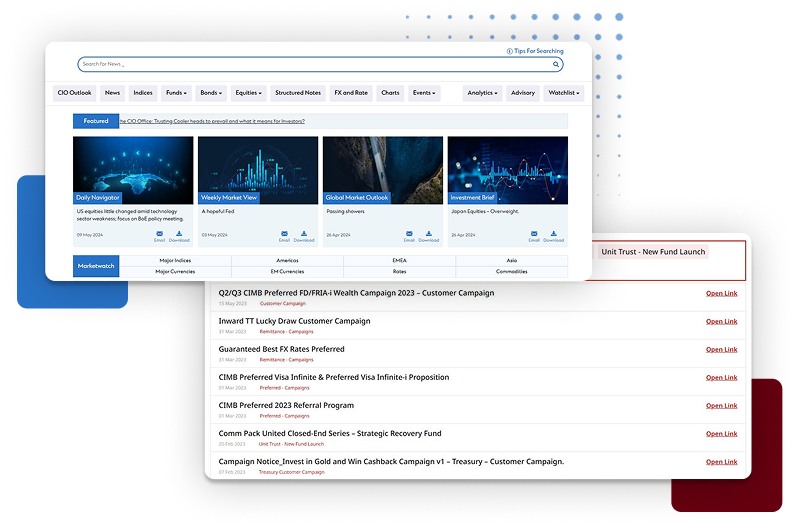The height and width of the screenshot is (529, 797).
Task: Select the Americas marketwatch tab
Action: (287, 261)
